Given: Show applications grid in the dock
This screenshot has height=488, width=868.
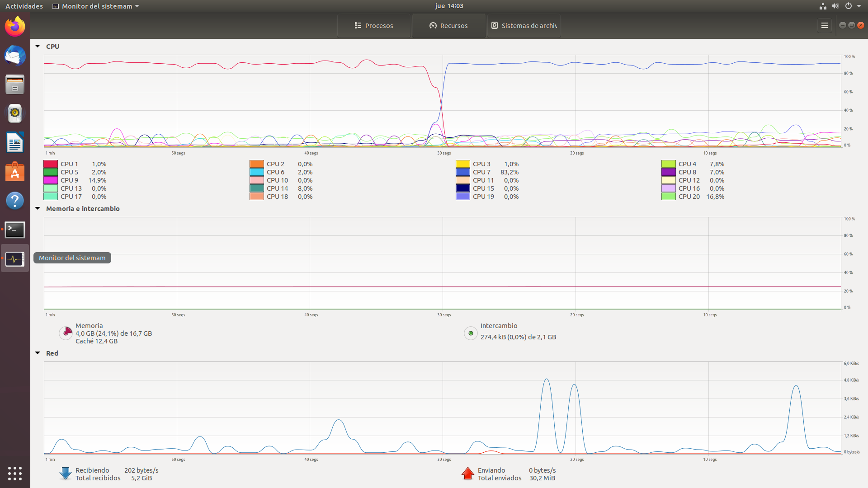Looking at the screenshot, I should pos(15,473).
